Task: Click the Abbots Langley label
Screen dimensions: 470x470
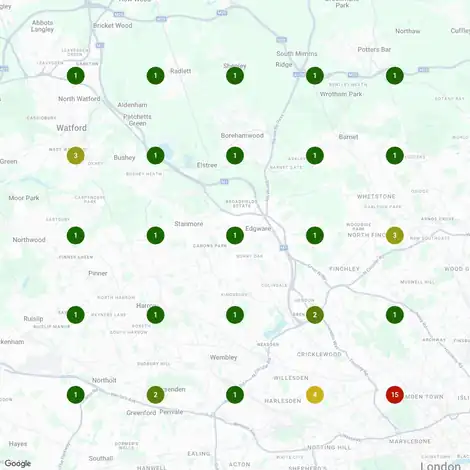Action: pyautogui.click(x=42, y=26)
